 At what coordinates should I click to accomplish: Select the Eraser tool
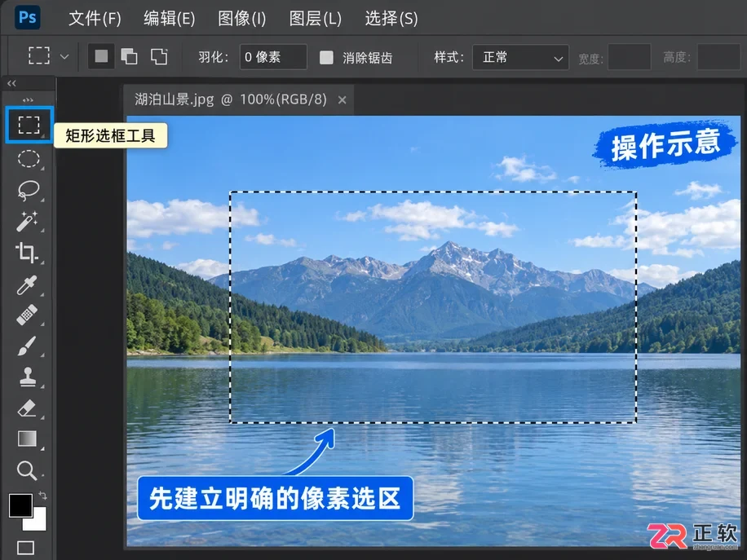(27, 408)
